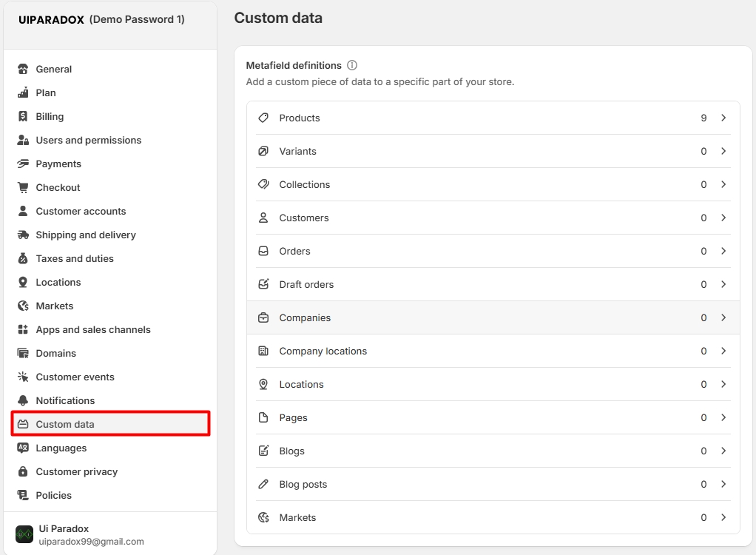The image size is (756, 555).
Task: Click the Billing icon in sidebar
Action: (x=23, y=116)
